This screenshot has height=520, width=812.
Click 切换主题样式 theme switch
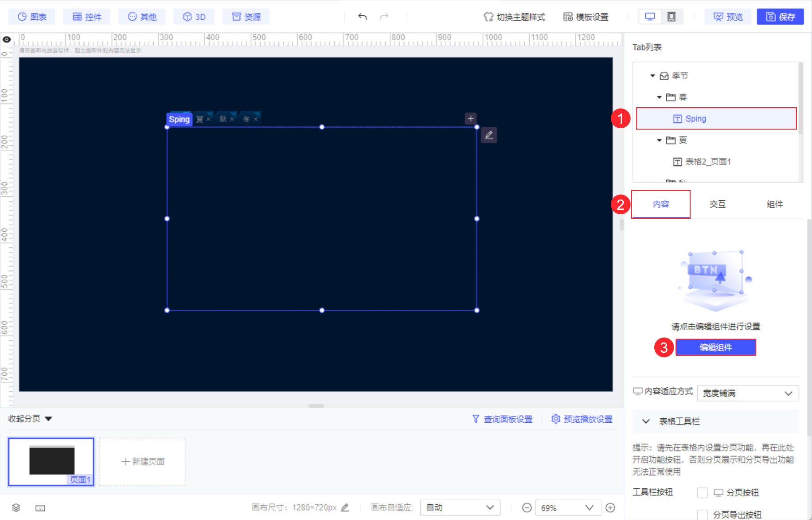point(514,17)
